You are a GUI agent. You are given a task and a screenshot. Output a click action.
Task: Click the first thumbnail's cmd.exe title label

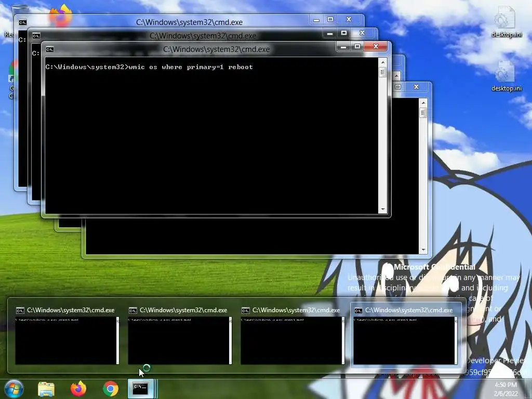click(71, 310)
